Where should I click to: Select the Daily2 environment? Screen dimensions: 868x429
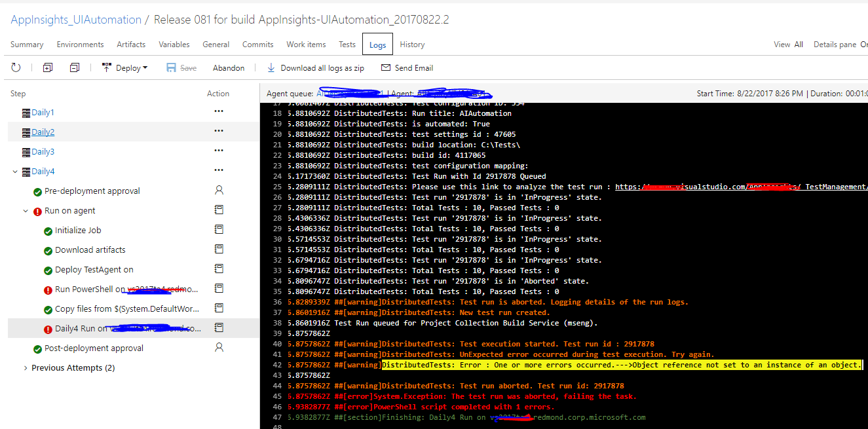coord(43,132)
